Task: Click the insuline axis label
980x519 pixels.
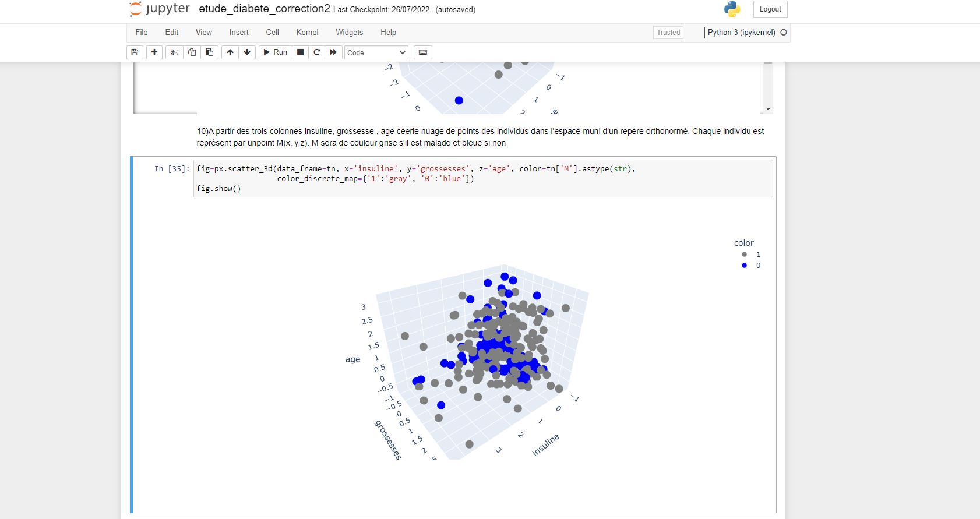Action: (x=545, y=444)
